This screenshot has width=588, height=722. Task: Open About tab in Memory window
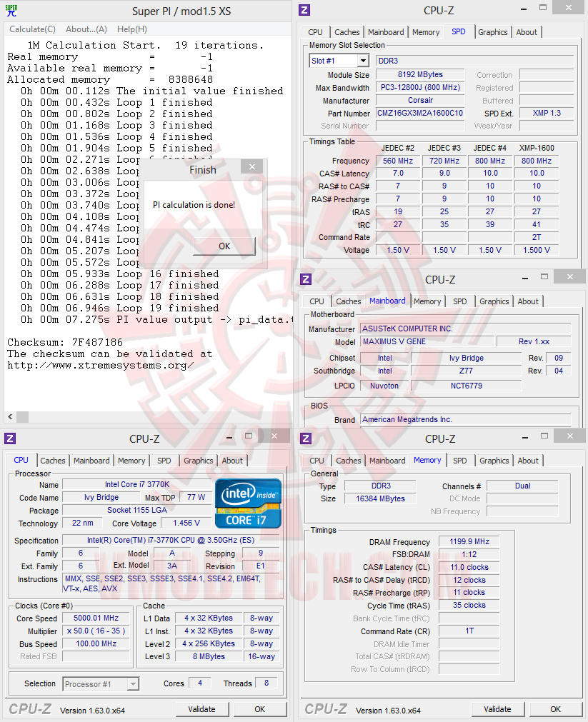[528, 461]
